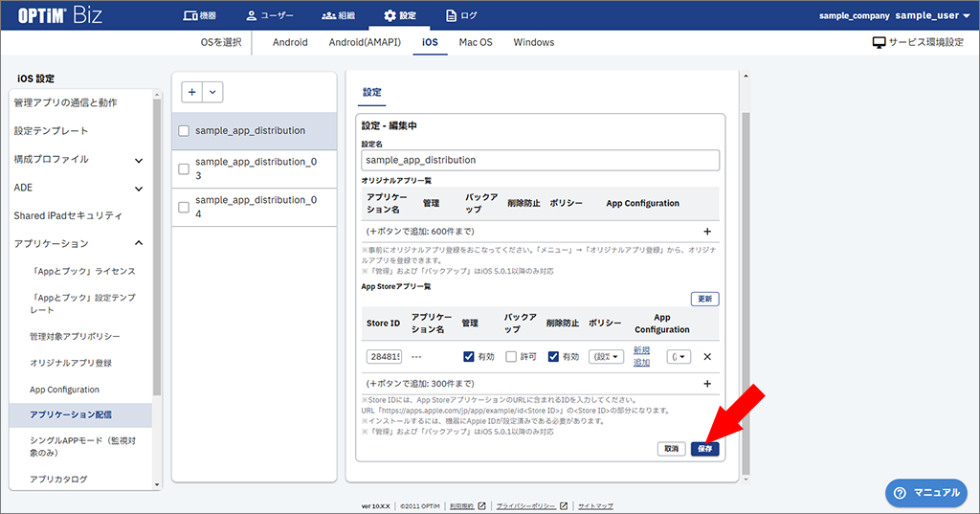Switch to the 設定 tab in panel
This screenshot has height=514, width=980.
[x=372, y=93]
